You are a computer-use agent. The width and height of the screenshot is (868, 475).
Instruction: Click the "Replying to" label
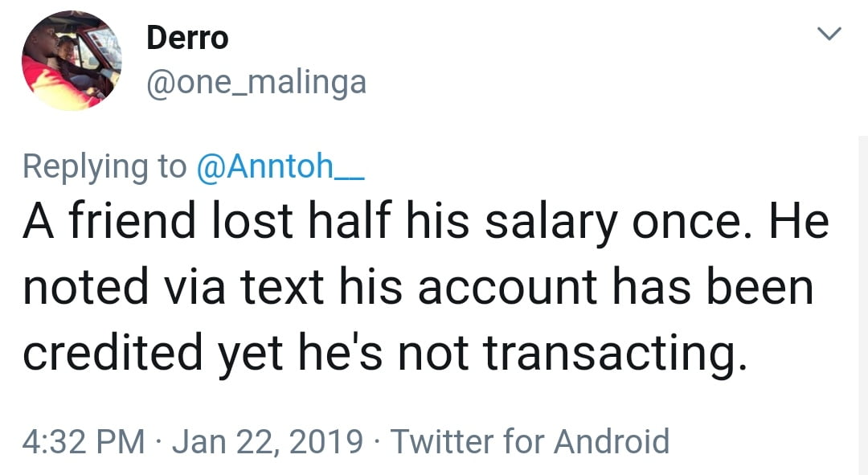(x=104, y=166)
